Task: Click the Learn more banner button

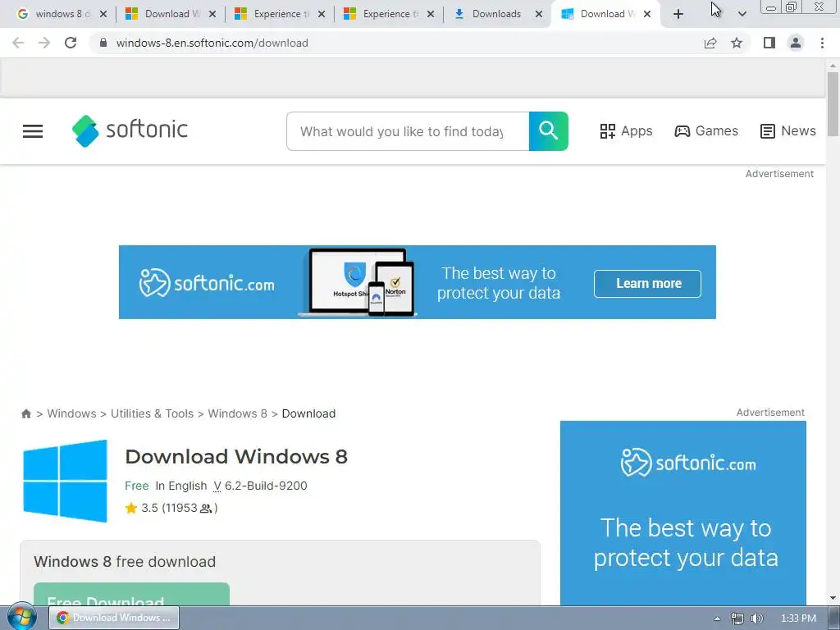Action: (x=648, y=283)
